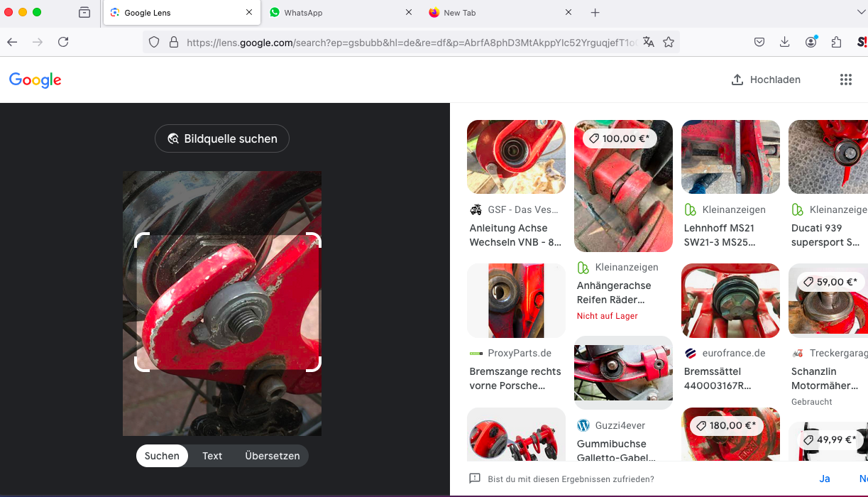Answer Ja to the feedback question

coord(824,479)
